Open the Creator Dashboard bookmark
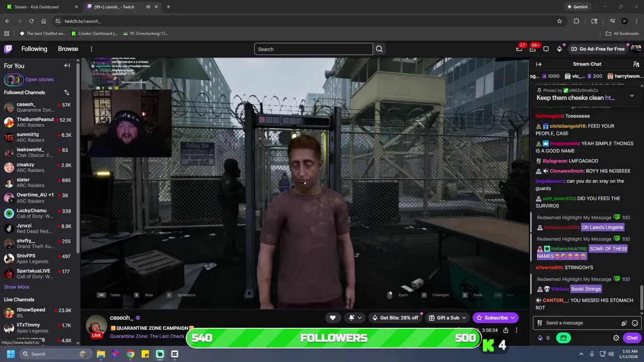Viewport: 644px width, 362px height. pos(94,34)
